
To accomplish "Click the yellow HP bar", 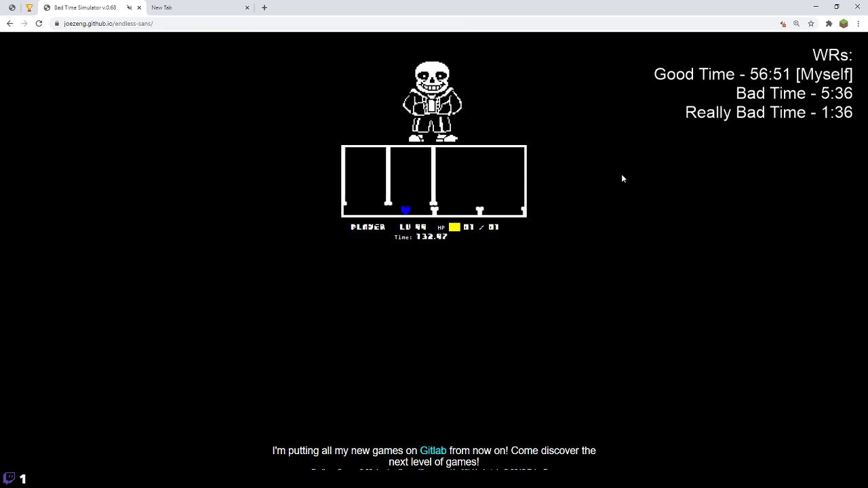I will tap(454, 227).
